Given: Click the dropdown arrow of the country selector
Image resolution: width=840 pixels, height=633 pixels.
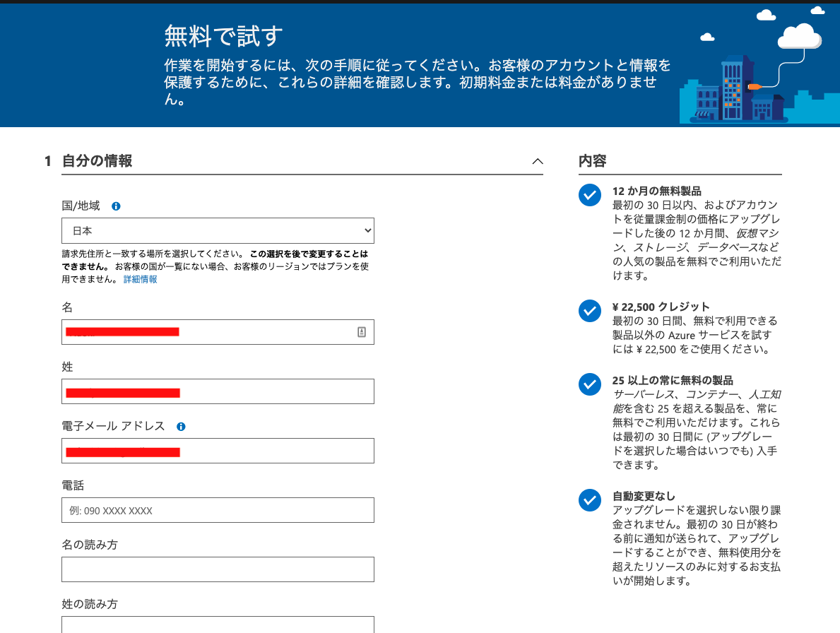Looking at the screenshot, I should (x=367, y=230).
